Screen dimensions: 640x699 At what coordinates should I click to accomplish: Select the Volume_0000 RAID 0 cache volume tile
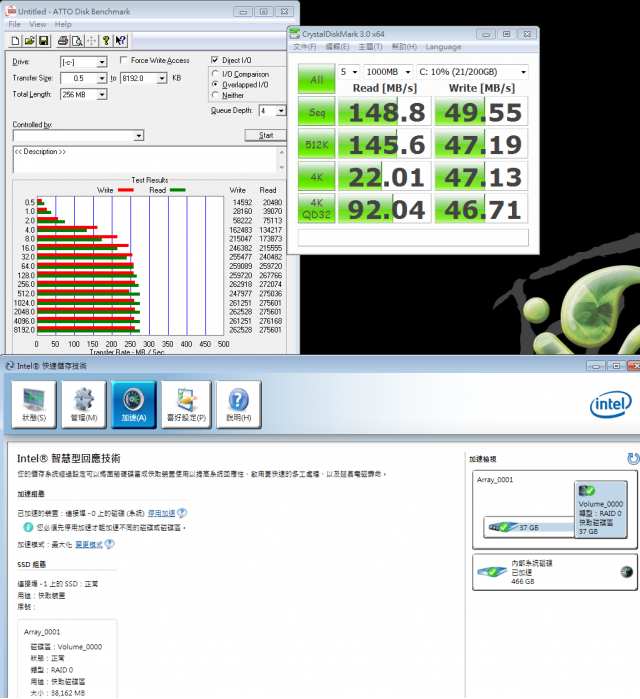pyautogui.click(x=601, y=510)
